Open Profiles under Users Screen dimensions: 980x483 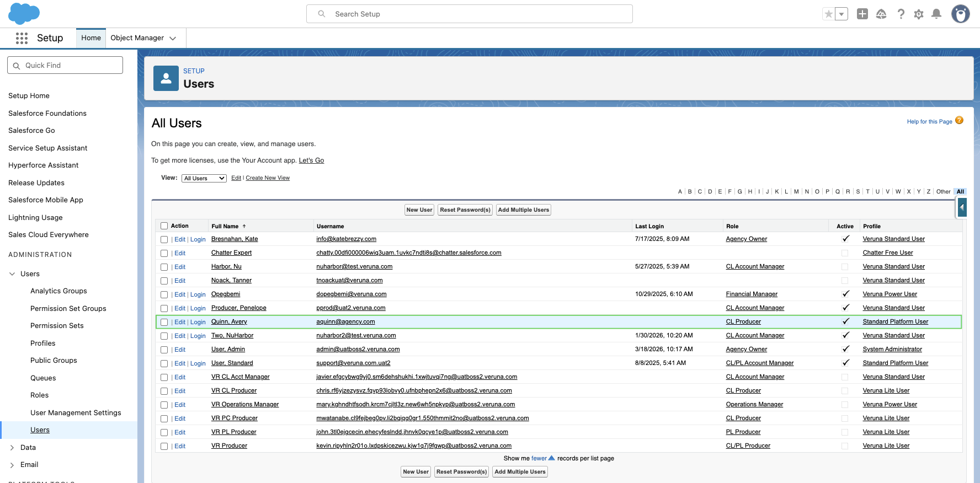click(43, 343)
